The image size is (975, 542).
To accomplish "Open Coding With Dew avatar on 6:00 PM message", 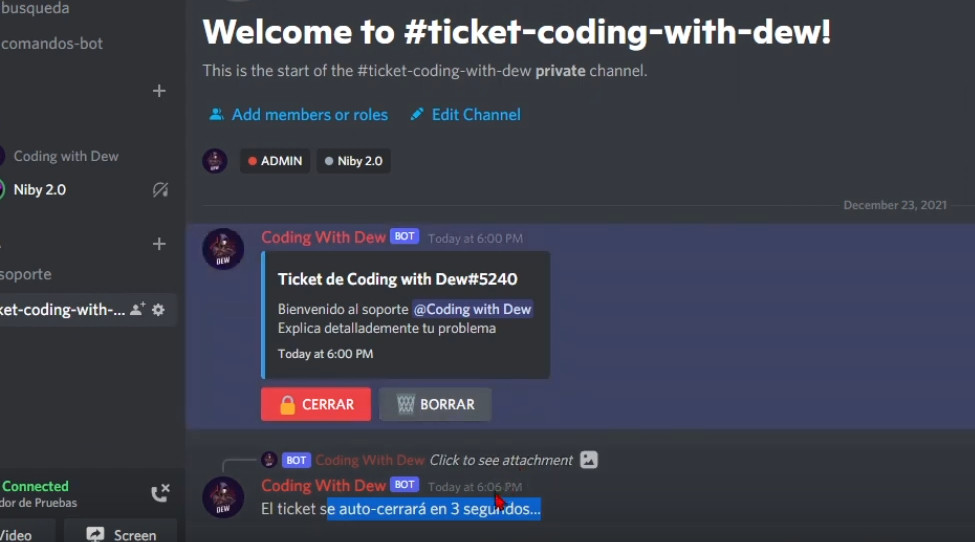I will [223, 249].
